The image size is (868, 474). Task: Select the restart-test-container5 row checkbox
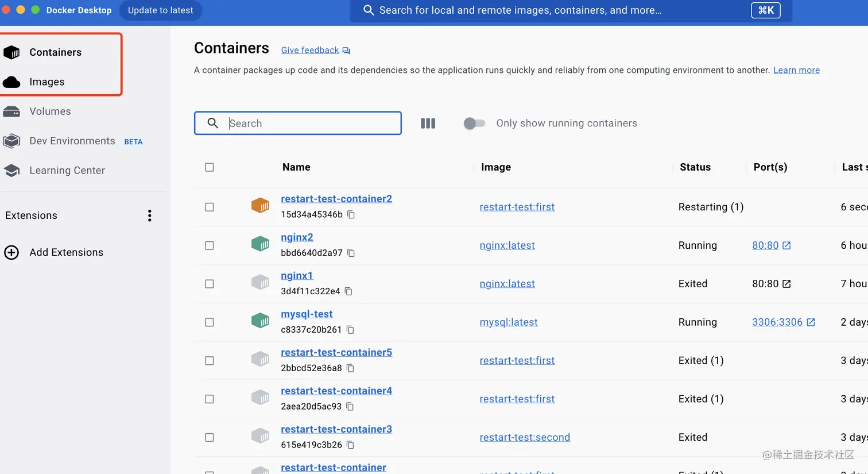click(210, 361)
